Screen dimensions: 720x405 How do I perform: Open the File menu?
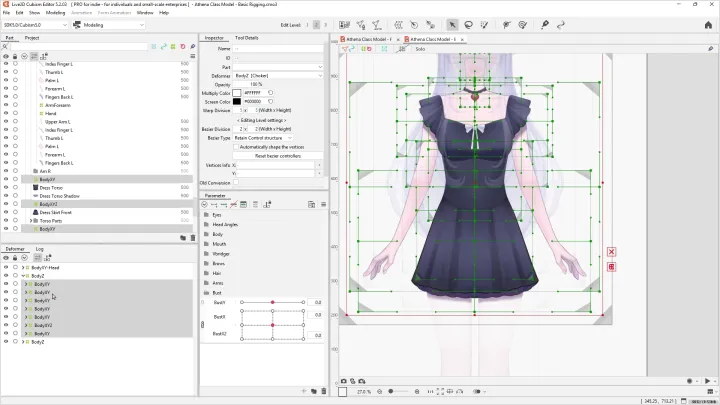tap(6, 13)
